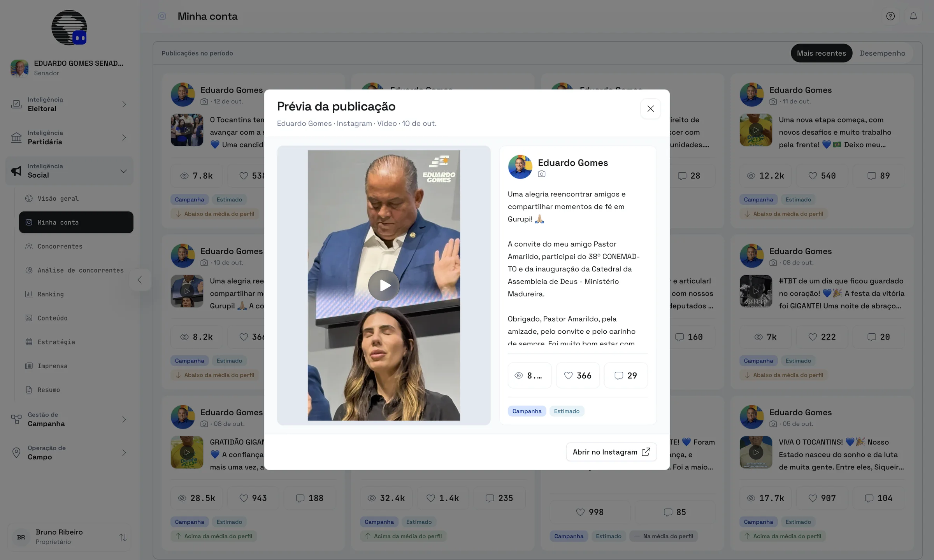This screenshot has height=560, width=934.
Task: Open Conteúdo sidebar item
Action: (x=76, y=318)
